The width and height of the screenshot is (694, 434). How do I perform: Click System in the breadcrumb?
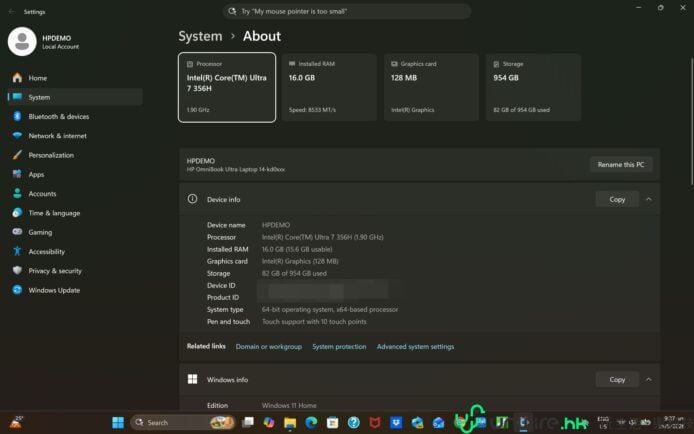(200, 36)
